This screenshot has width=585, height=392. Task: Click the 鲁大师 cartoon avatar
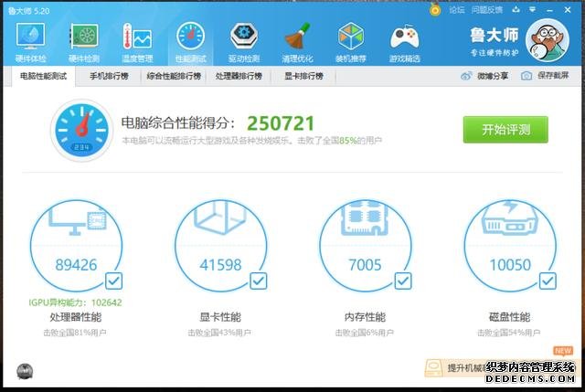pyautogui.click(x=548, y=40)
